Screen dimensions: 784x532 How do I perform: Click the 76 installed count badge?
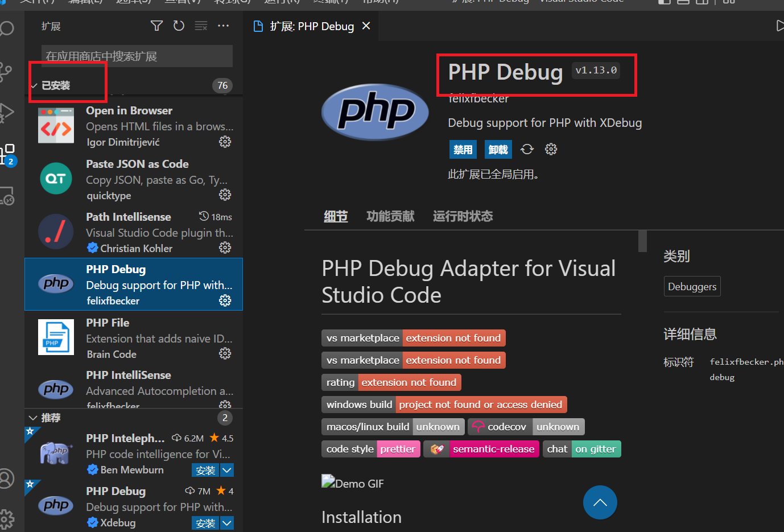point(222,85)
